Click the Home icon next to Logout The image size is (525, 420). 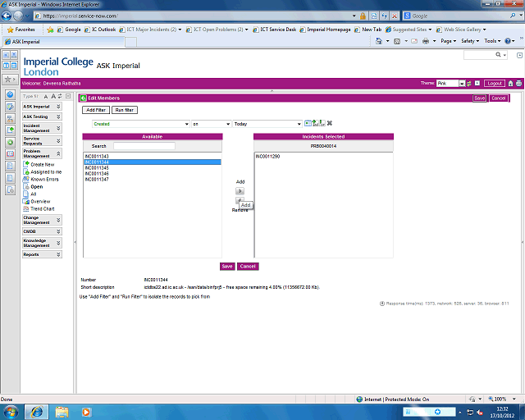tap(510, 84)
